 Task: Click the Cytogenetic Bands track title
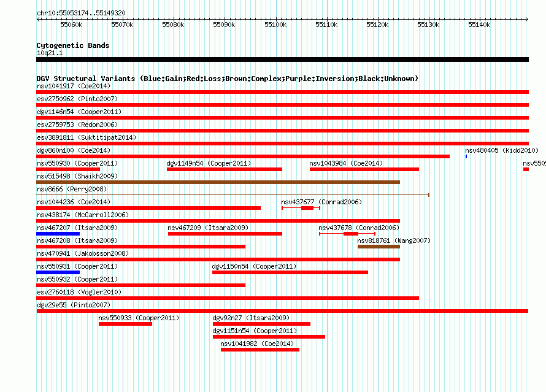[73, 45]
